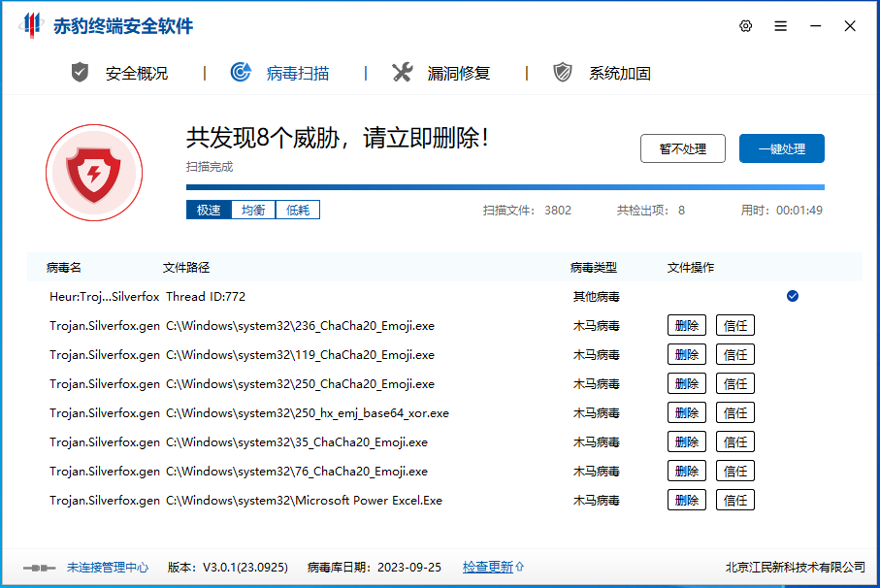Image resolution: width=880 pixels, height=588 pixels.
Task: Click 未连接管理中心 connection status
Action: [107, 567]
